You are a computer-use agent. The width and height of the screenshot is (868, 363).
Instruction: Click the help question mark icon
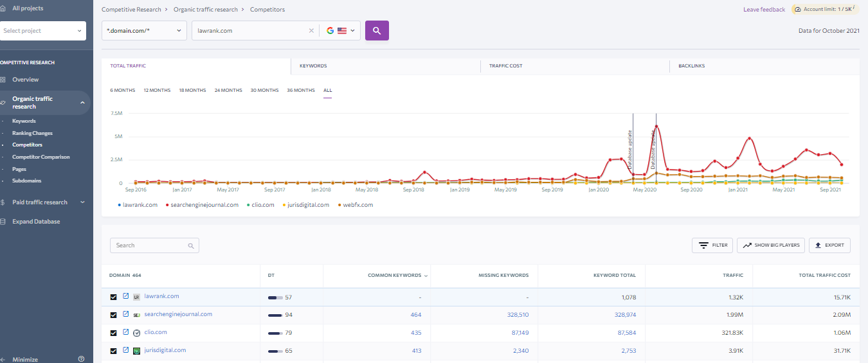pos(81,359)
